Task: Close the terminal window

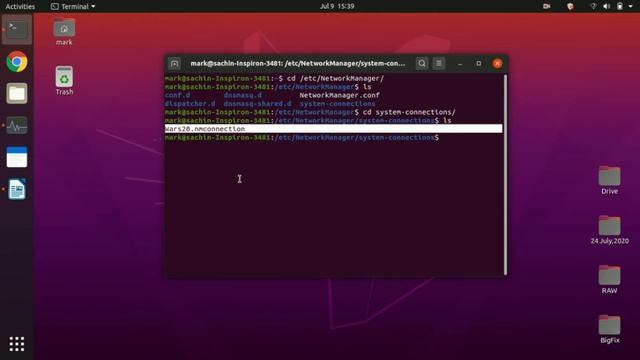Action: coord(497,64)
